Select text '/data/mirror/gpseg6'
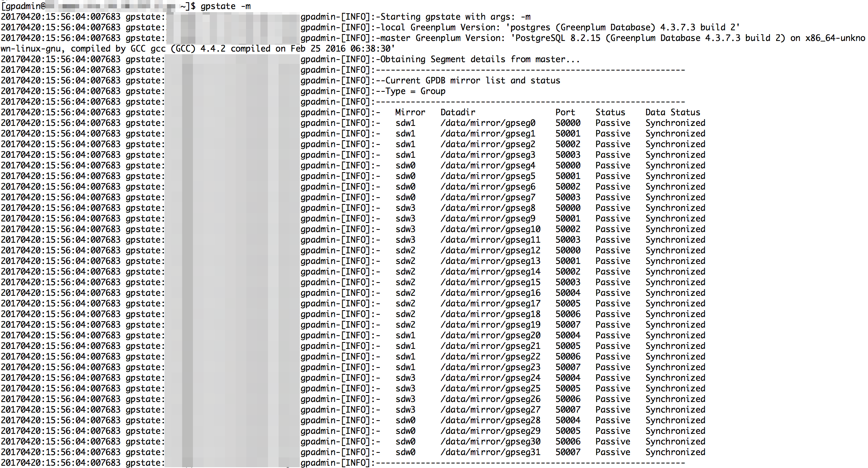This screenshot has height=468, width=868. pyautogui.click(x=488, y=187)
